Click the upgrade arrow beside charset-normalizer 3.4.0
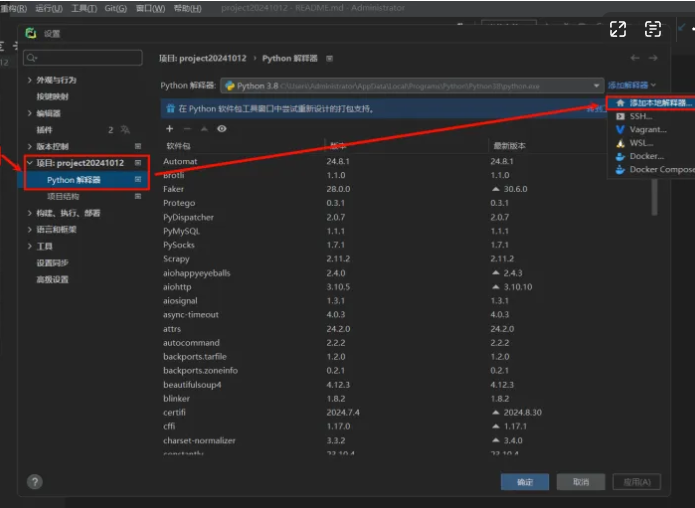The image size is (695, 508). [x=496, y=440]
